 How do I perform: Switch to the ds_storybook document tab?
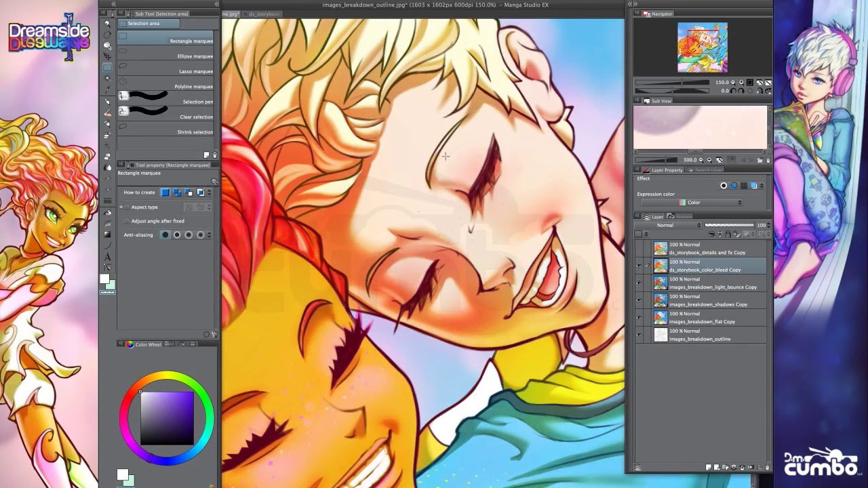point(264,14)
